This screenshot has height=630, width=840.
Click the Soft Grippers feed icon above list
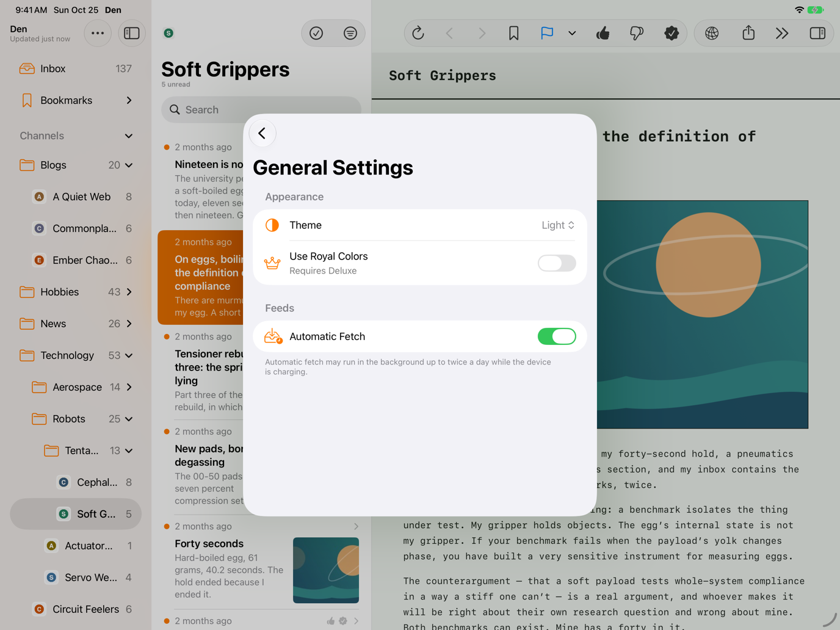click(168, 33)
